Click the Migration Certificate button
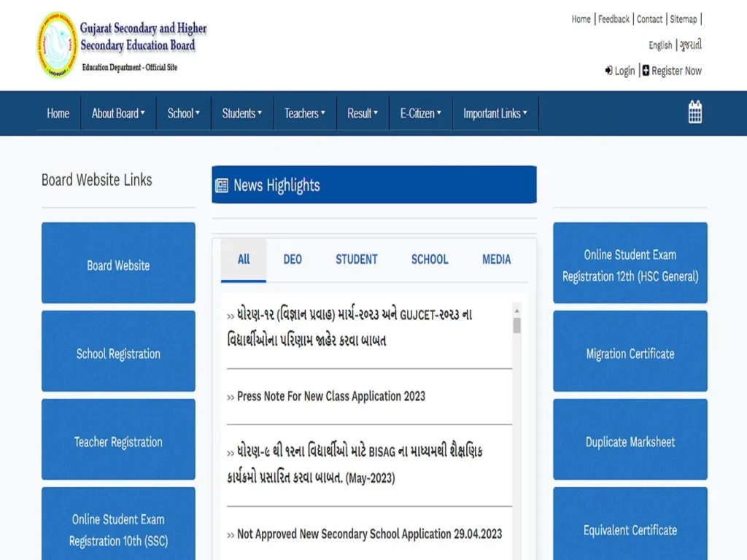The image size is (747, 560). [630, 351]
